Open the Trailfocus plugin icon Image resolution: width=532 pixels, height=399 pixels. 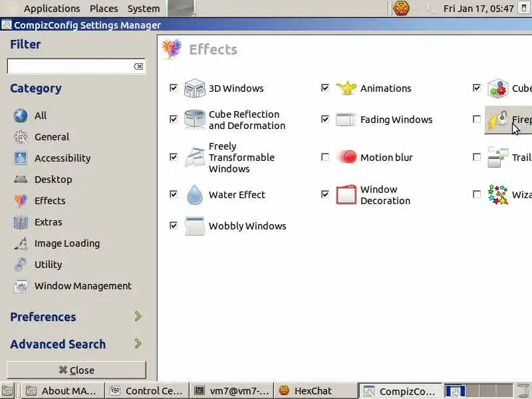pyautogui.click(x=497, y=157)
